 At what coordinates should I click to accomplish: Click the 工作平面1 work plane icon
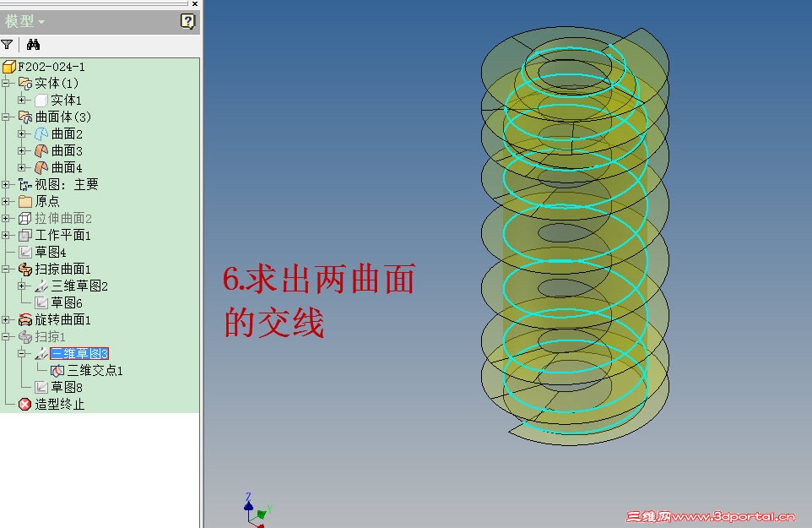24,235
